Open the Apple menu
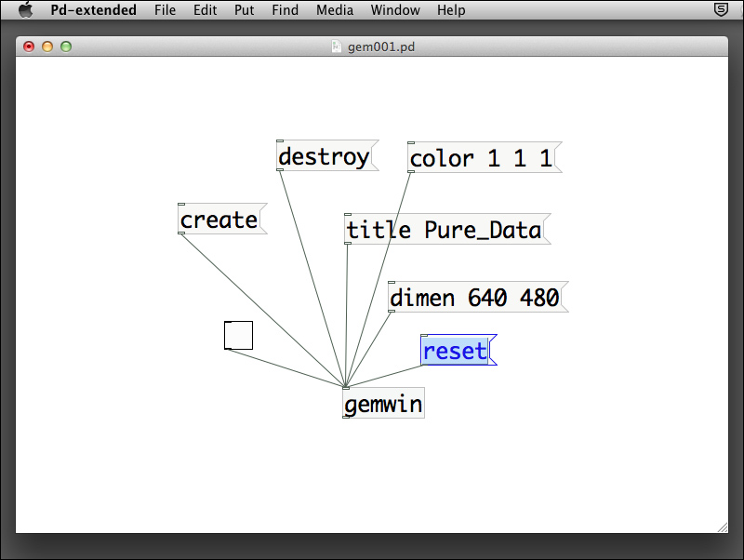The image size is (744, 560). pyautogui.click(x=26, y=9)
